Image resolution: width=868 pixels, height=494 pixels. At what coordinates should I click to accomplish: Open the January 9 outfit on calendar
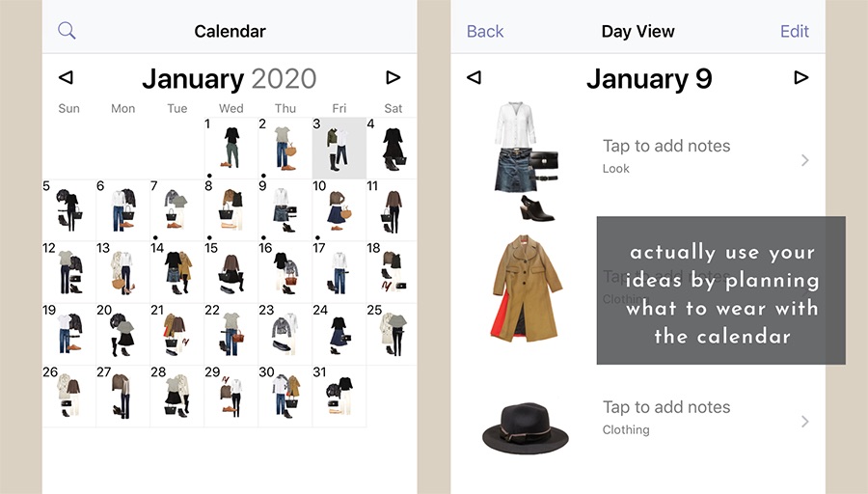(x=285, y=210)
